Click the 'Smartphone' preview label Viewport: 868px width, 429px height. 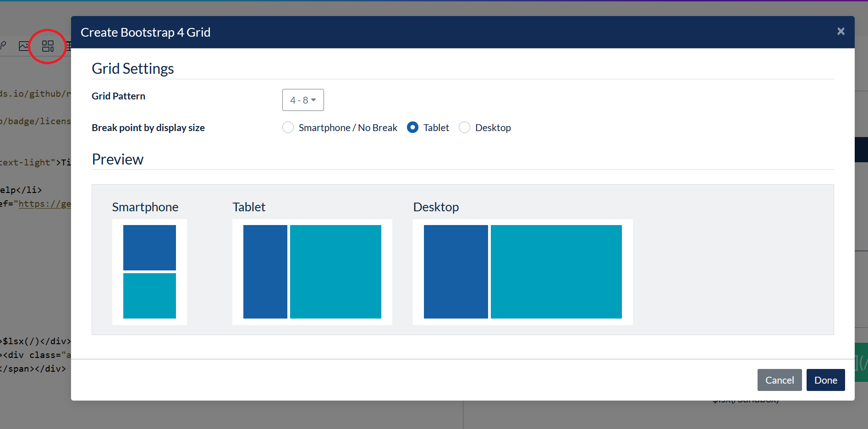pyautogui.click(x=145, y=207)
